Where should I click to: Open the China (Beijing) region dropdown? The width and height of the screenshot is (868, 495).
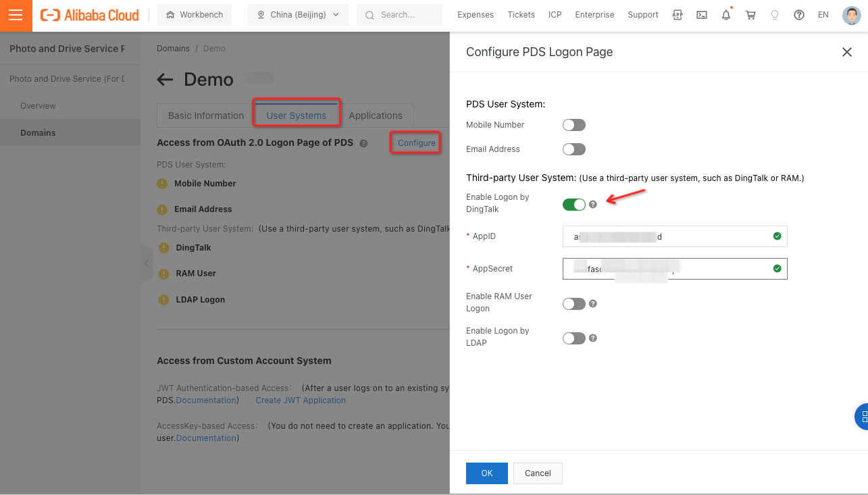pyautogui.click(x=299, y=15)
